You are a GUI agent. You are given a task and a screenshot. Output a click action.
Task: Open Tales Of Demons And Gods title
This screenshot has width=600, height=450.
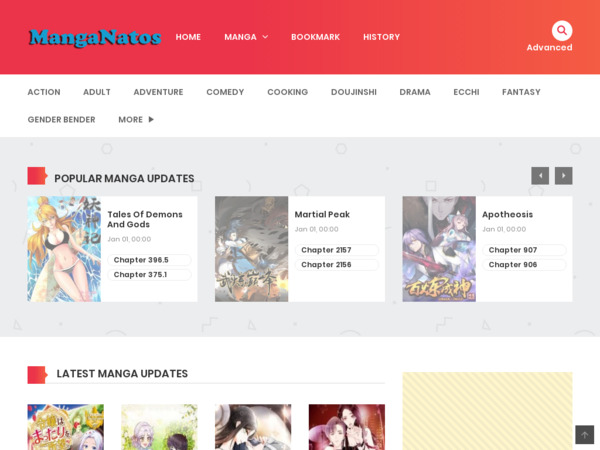tap(145, 219)
